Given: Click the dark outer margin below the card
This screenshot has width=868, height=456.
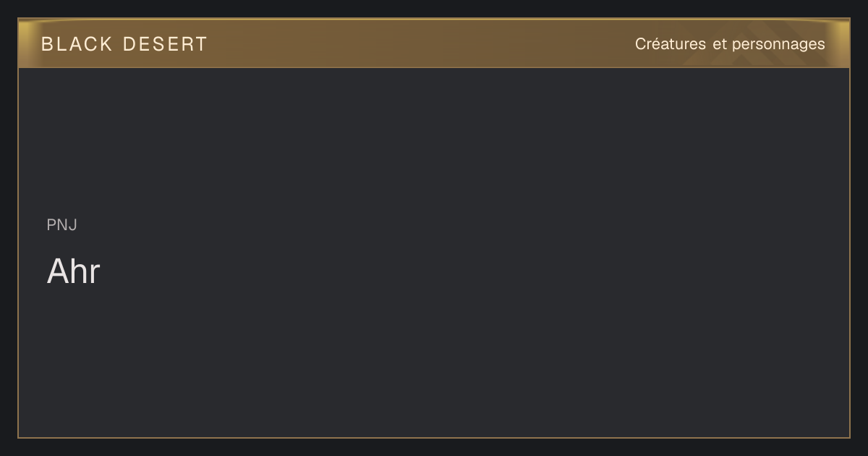Looking at the screenshot, I should coord(434,447).
